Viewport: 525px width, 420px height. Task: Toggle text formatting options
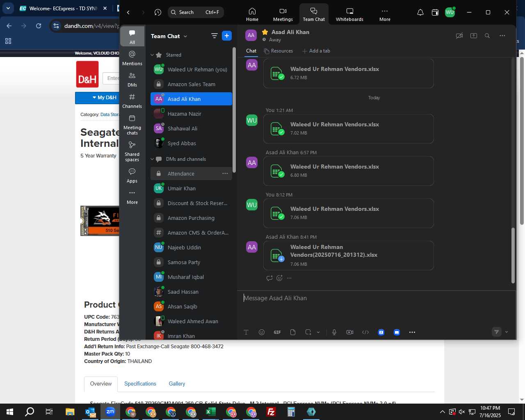246,332
